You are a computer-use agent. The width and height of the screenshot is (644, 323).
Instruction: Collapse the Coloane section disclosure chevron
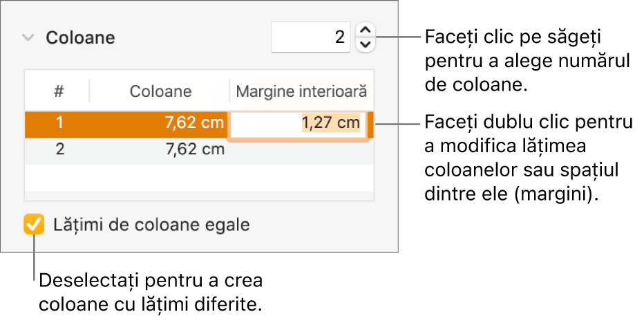(x=28, y=37)
